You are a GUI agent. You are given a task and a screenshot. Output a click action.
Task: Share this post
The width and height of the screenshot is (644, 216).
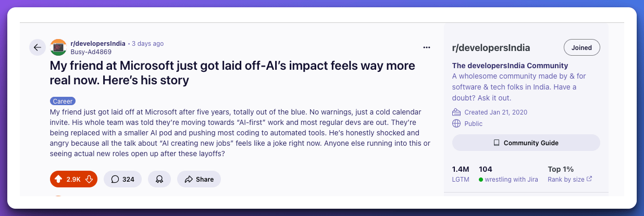coord(199,179)
